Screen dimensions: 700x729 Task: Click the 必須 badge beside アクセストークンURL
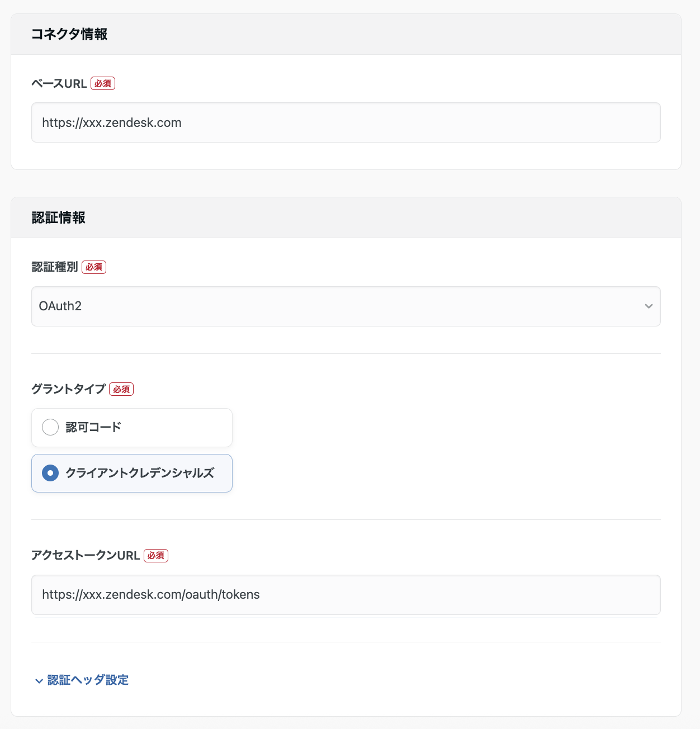click(156, 556)
